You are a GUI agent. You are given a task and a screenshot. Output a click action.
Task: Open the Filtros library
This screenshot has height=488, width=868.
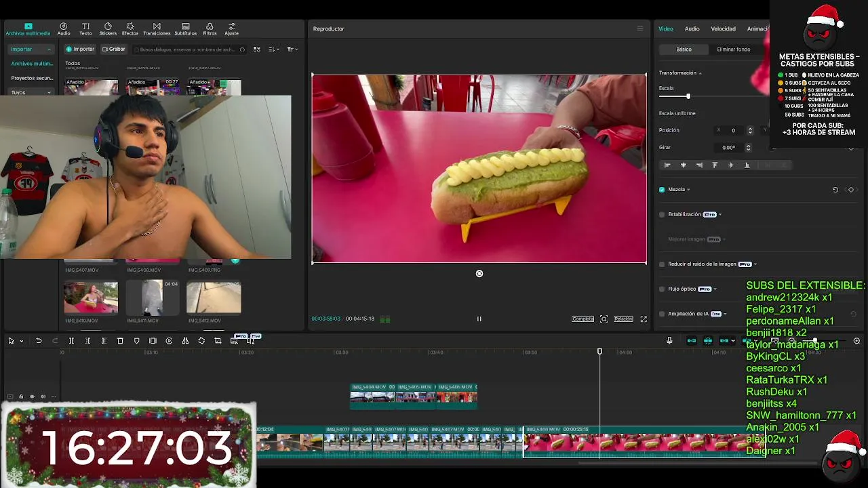point(210,29)
